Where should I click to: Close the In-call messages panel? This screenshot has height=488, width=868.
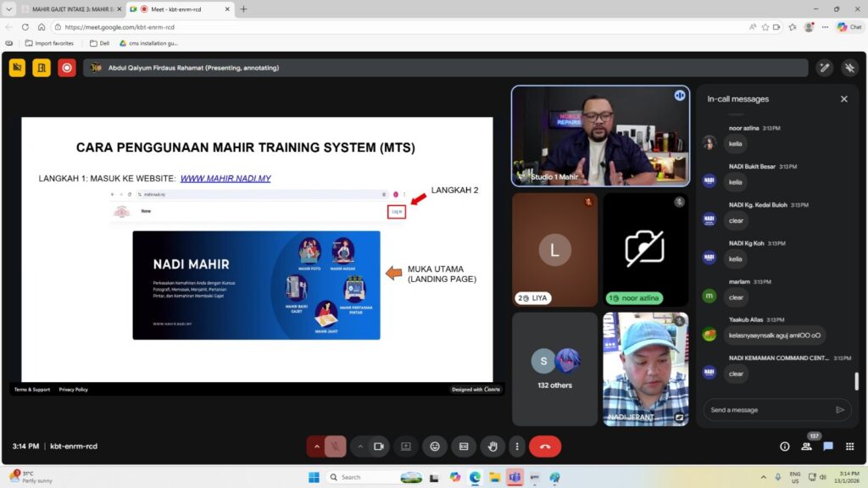843,99
